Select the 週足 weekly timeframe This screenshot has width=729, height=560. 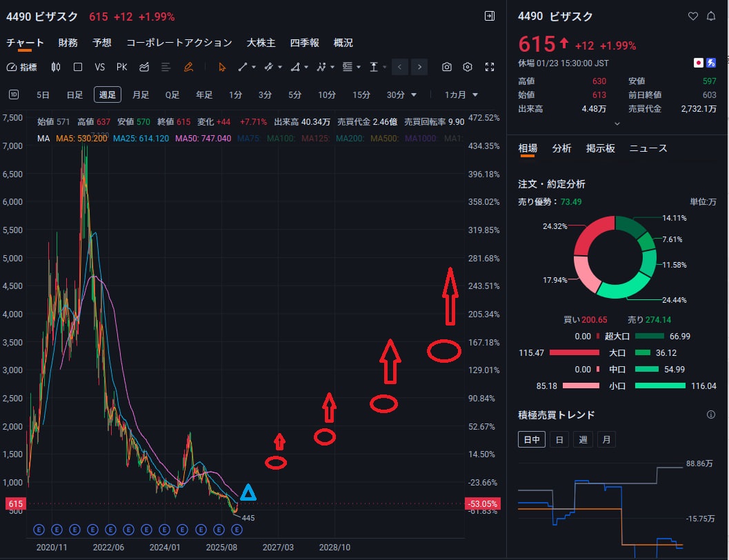[x=108, y=94]
